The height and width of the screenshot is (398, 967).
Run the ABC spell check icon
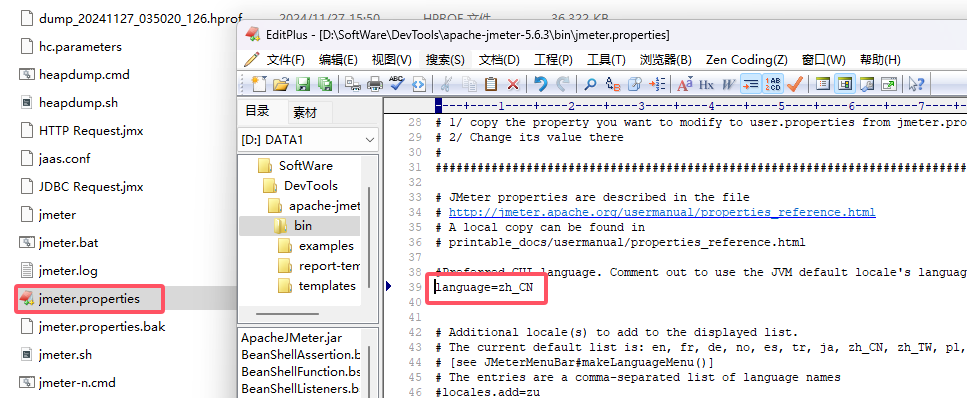coord(396,83)
